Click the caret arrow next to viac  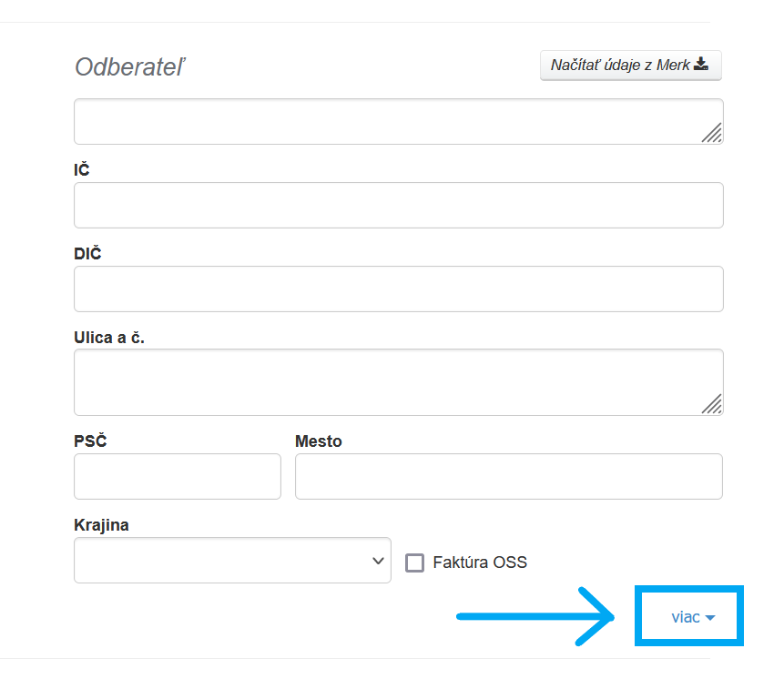pyautogui.click(x=710, y=618)
